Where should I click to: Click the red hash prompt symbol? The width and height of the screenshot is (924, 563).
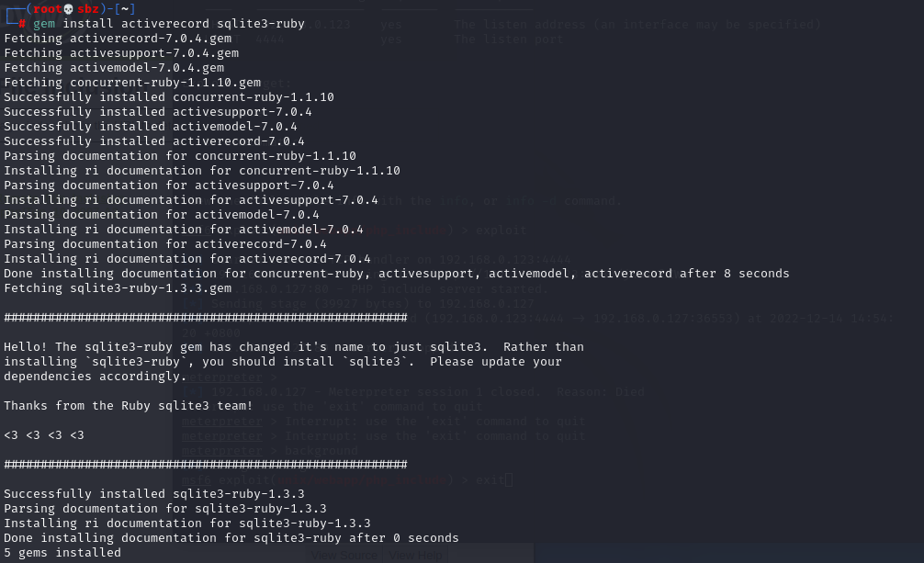22,24
